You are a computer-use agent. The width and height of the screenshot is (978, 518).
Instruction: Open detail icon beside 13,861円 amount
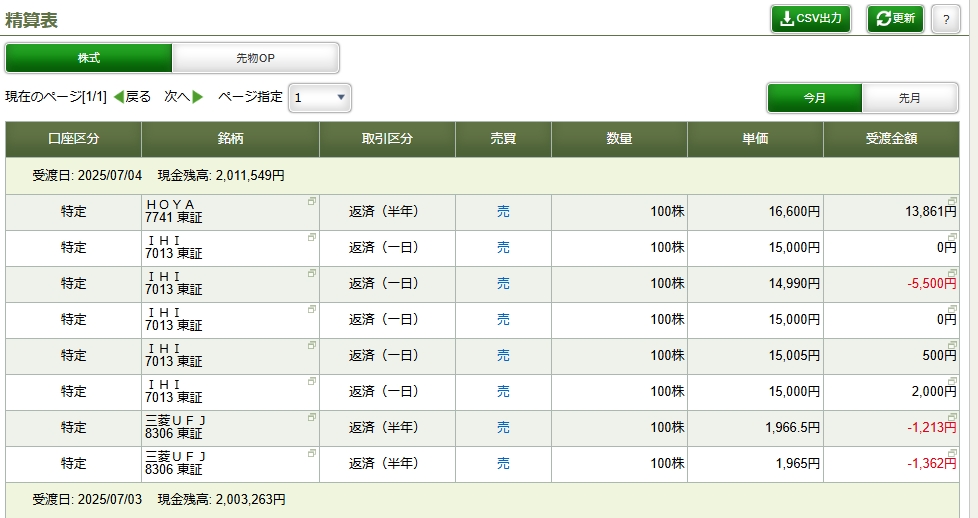(x=952, y=201)
